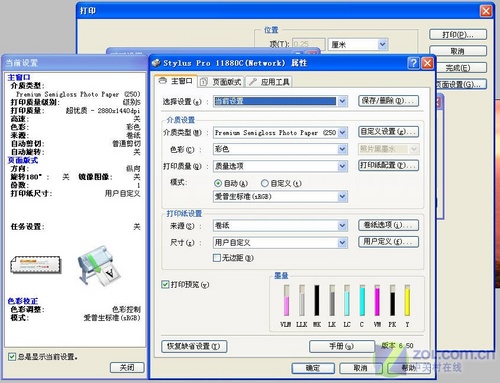Click the paper sheet preview icon in settings panel
Image resolution: width=500 pixels, height=383 pixels.
36,265
